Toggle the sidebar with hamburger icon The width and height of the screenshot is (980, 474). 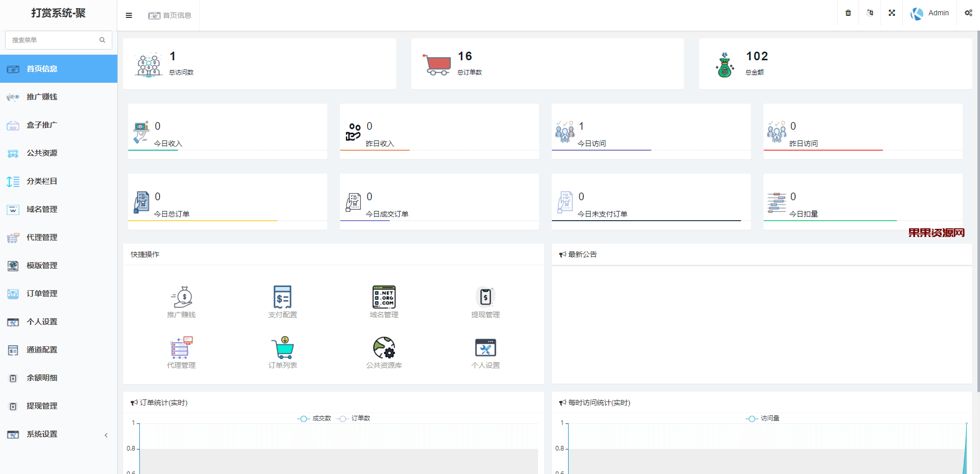tap(129, 15)
